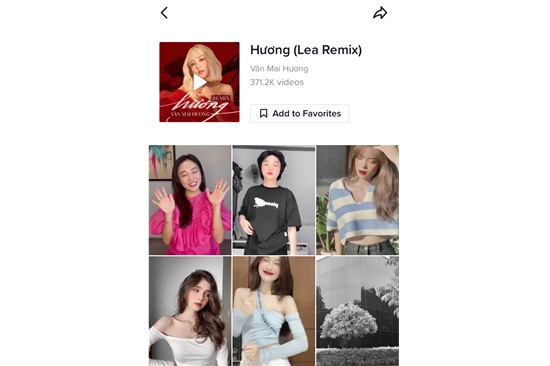Open the song title Hương (Lea Remix)

point(306,50)
